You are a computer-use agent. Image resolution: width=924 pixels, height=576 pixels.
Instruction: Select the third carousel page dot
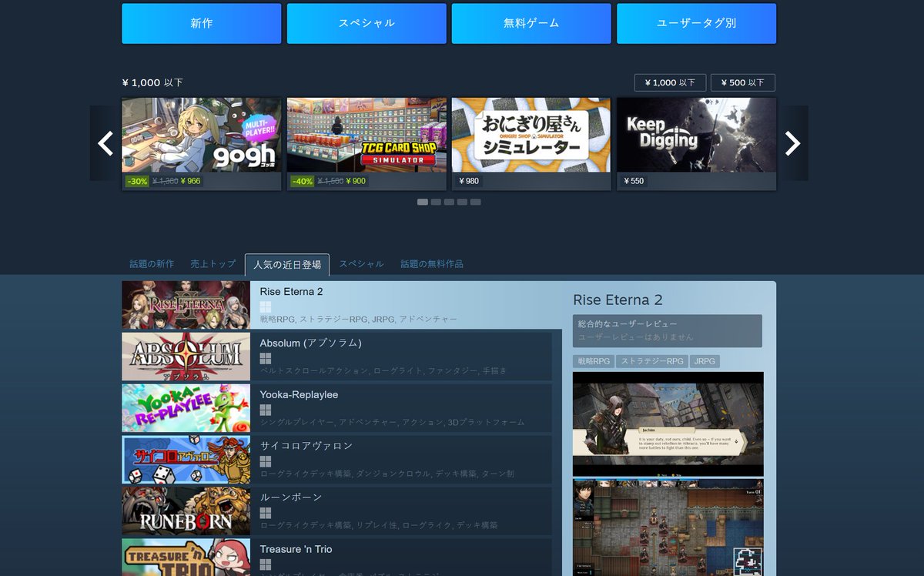449,202
